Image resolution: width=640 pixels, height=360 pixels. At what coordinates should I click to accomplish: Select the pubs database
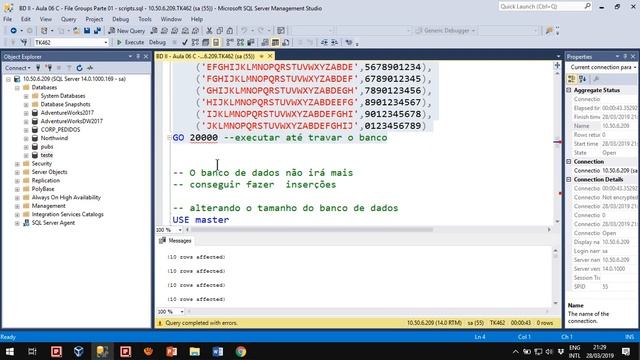47,147
